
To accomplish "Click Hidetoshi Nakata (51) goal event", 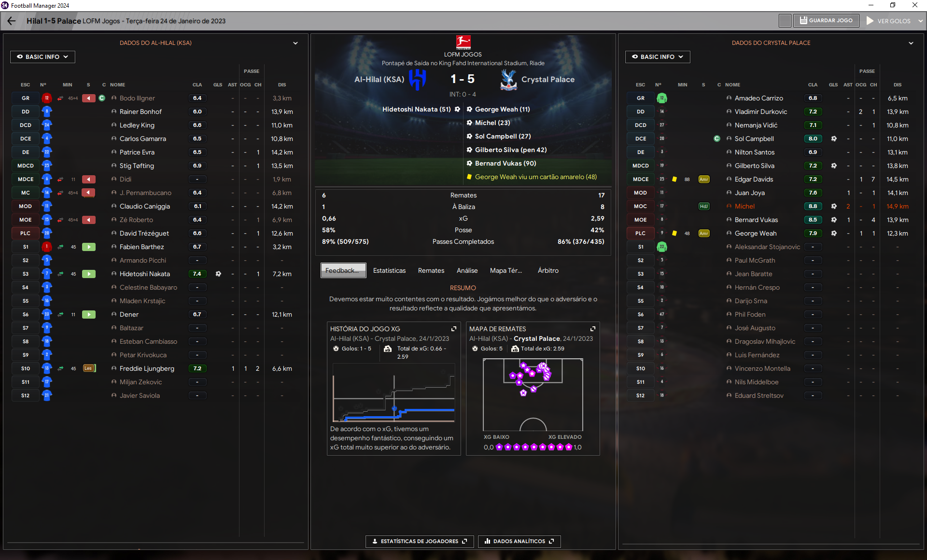I will [417, 110].
